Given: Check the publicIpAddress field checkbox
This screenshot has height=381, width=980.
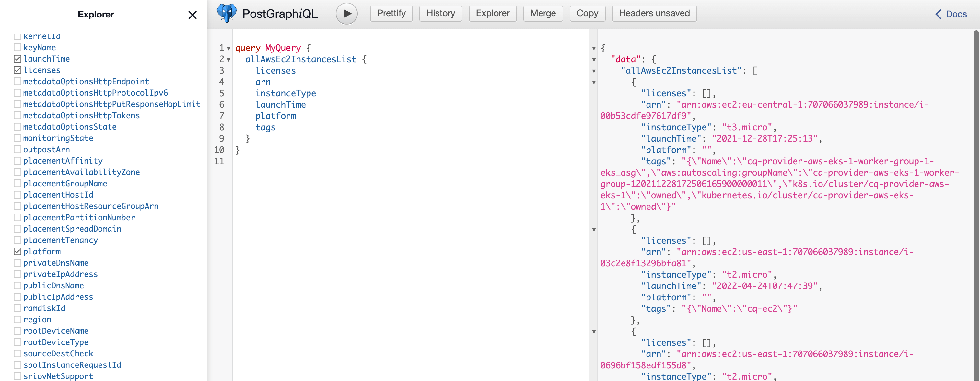Looking at the screenshot, I should [17, 296].
